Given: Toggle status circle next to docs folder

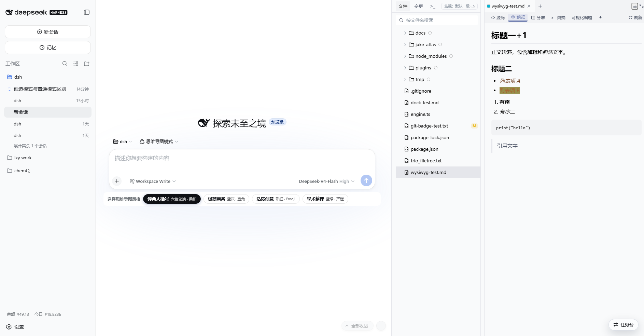Looking at the screenshot, I should click(430, 33).
